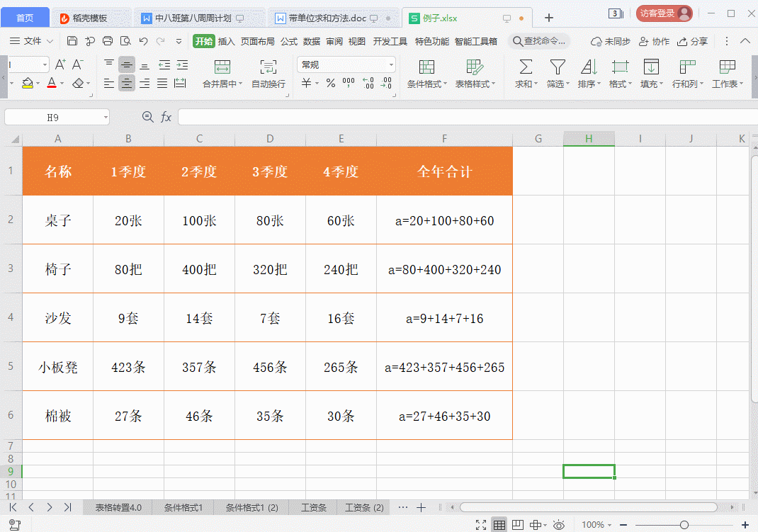Click the 访客登录 login button
Viewport: 758px width, 532px height.
click(664, 13)
